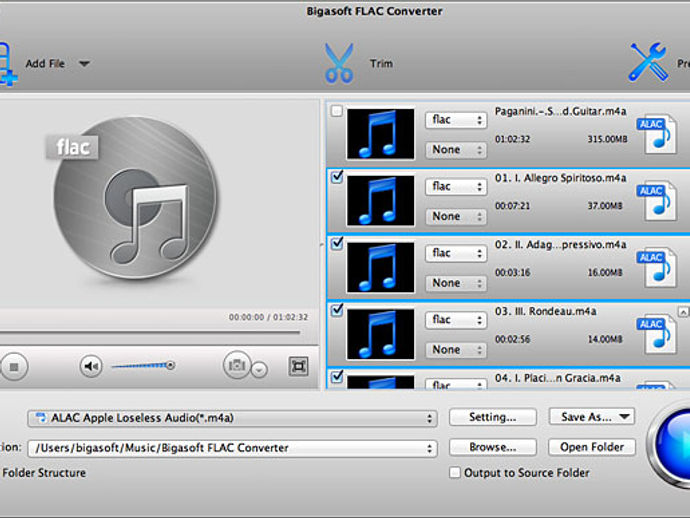Open the Save As... dropdown button
Screen dimensions: 690x518
coord(592,417)
